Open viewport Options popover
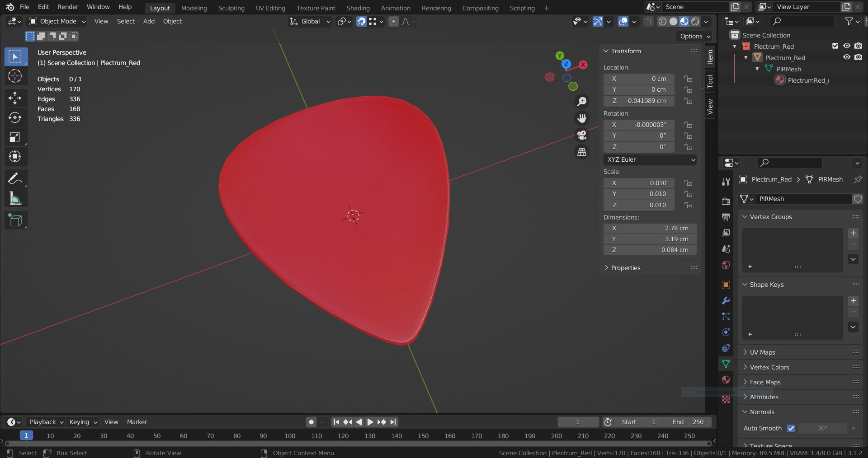Screen dimensions: 868x458 coord(695,36)
